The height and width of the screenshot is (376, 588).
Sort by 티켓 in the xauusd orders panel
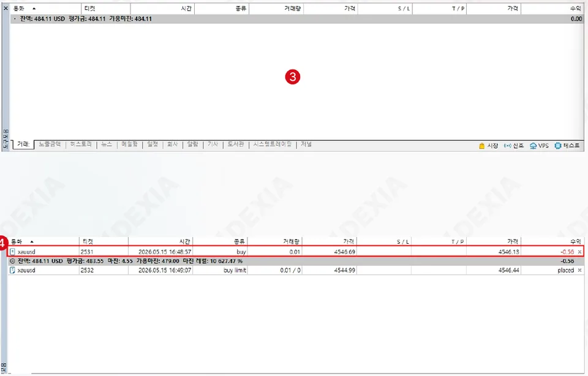[x=104, y=242]
